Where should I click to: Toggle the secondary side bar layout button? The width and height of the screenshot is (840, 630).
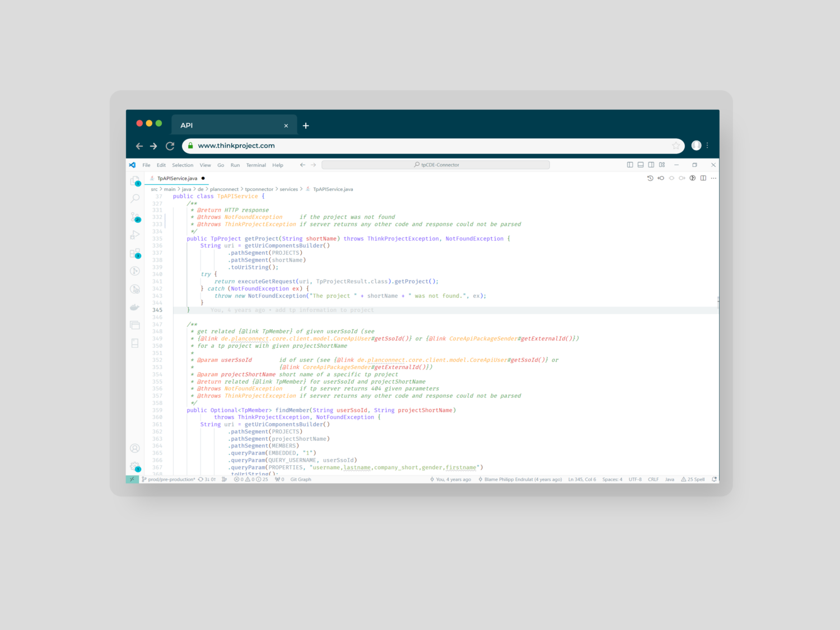[651, 165]
